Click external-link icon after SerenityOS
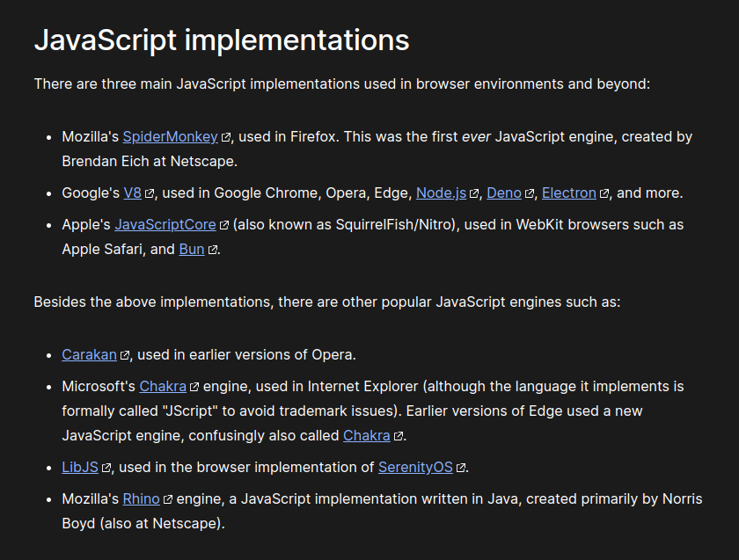The width and height of the screenshot is (739, 560). click(x=460, y=468)
